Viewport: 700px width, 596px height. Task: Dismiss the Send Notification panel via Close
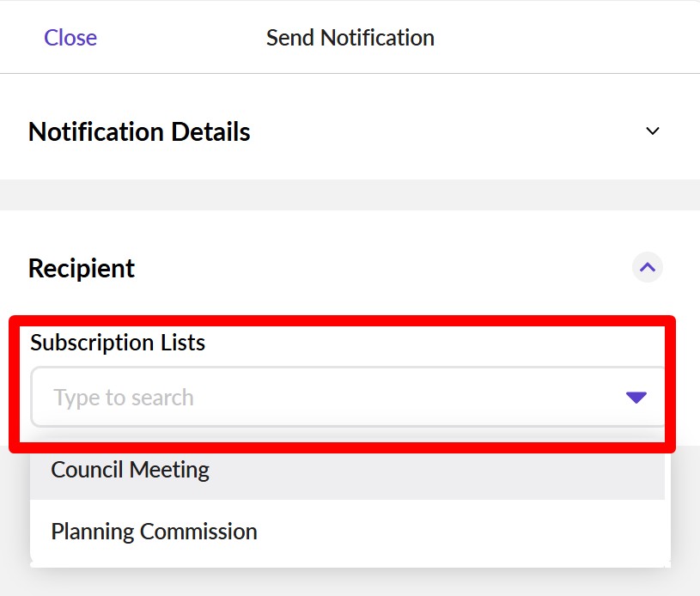pyautogui.click(x=70, y=38)
